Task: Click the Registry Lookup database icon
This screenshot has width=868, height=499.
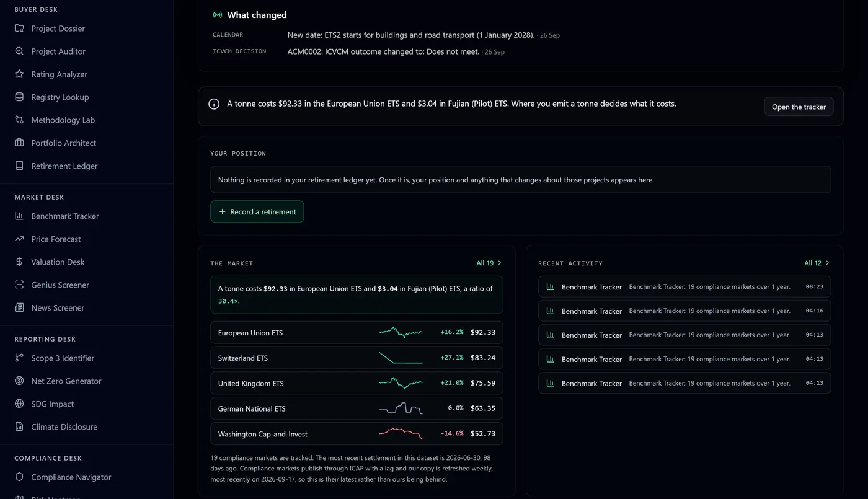Action: (x=19, y=97)
